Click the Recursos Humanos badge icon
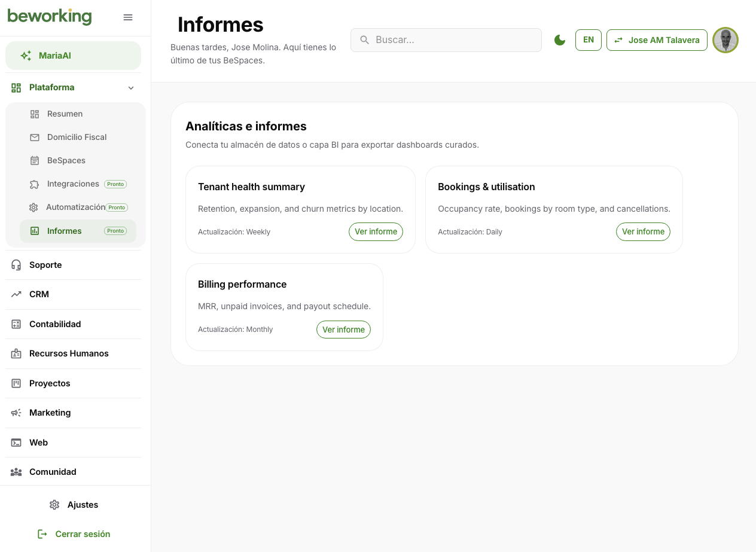 pyautogui.click(x=16, y=353)
